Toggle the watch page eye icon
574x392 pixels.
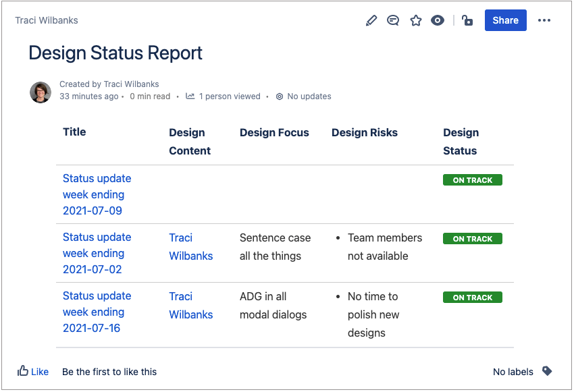[438, 20]
